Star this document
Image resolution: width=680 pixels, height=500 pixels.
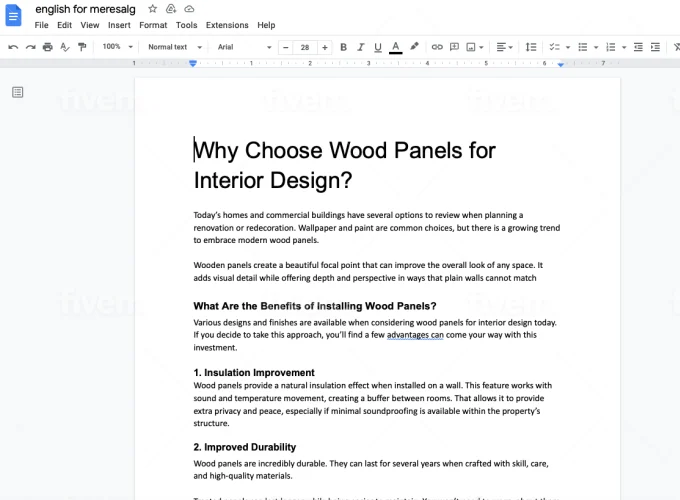(x=152, y=9)
